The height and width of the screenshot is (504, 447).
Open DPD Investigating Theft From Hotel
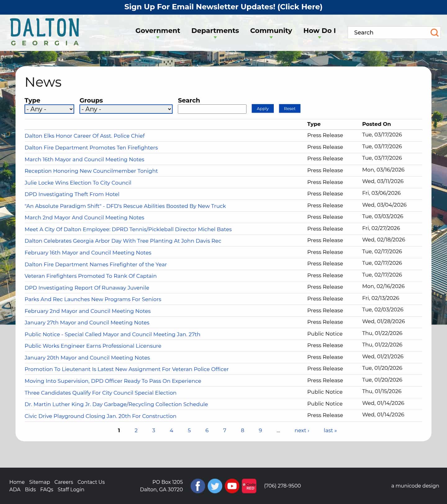(72, 194)
